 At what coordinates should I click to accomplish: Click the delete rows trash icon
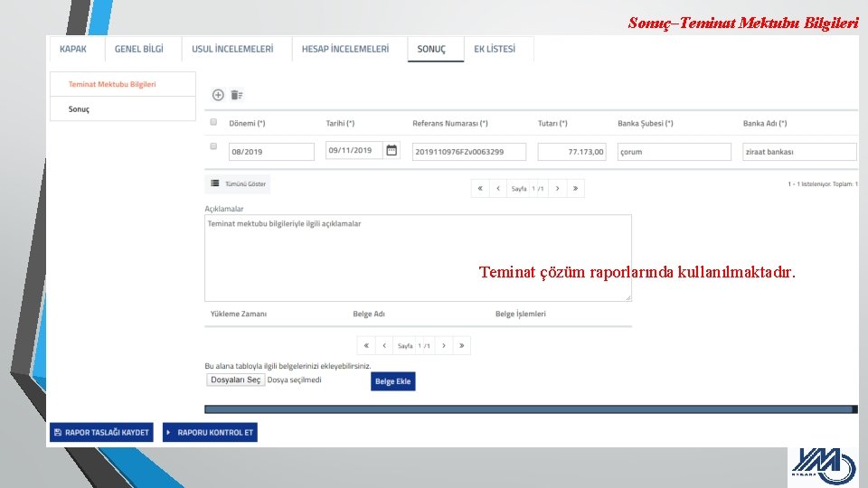[x=237, y=95]
